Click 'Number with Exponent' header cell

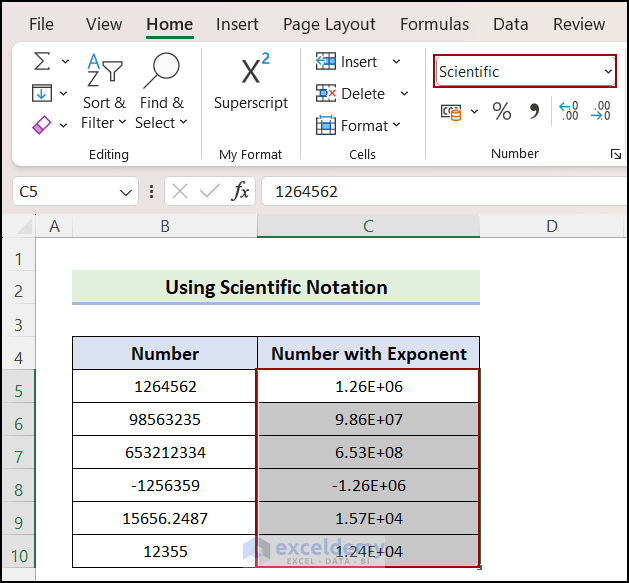pyautogui.click(x=368, y=353)
